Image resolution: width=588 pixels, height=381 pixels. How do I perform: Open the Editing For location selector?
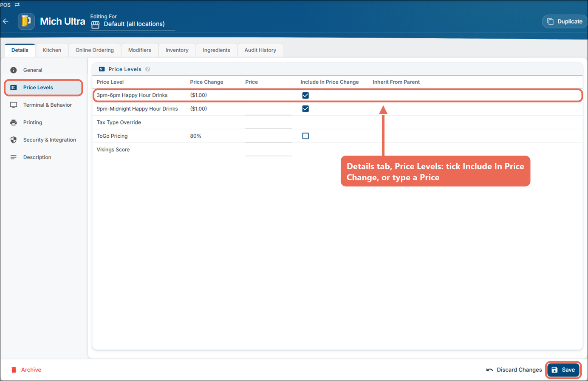[x=133, y=24]
